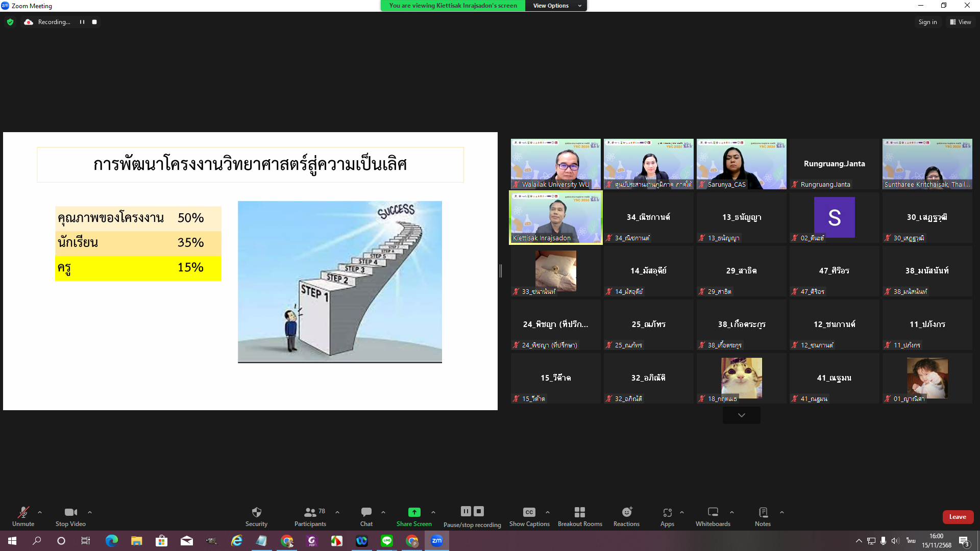Open the View layout menu
980x551 pixels.
[x=960, y=22]
